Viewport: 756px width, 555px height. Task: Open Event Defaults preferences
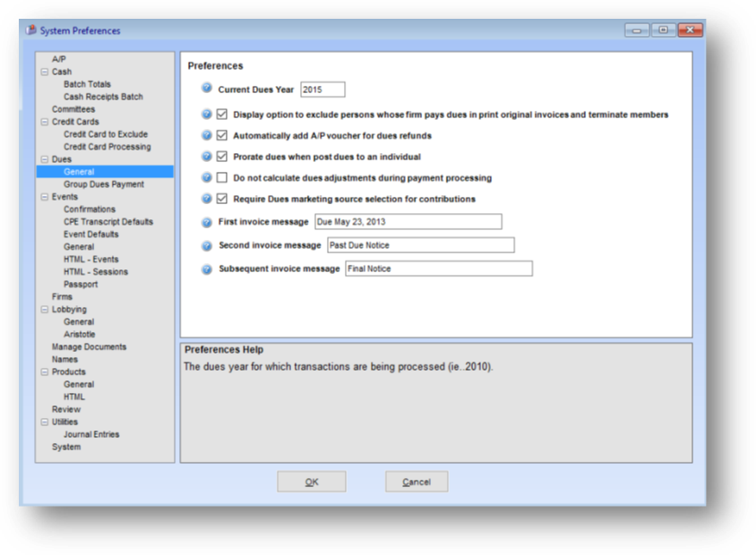[91, 235]
